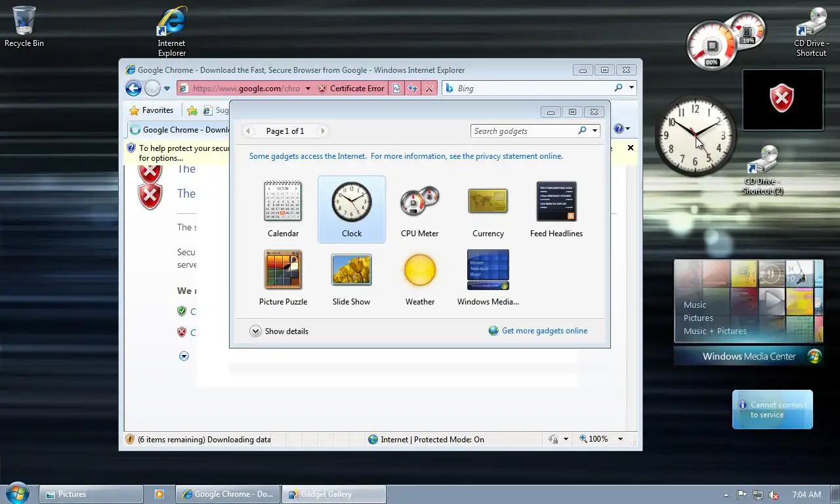Show hidden tray icons arrow
Screen dimensions: 840x504
pyautogui.click(x=726, y=495)
